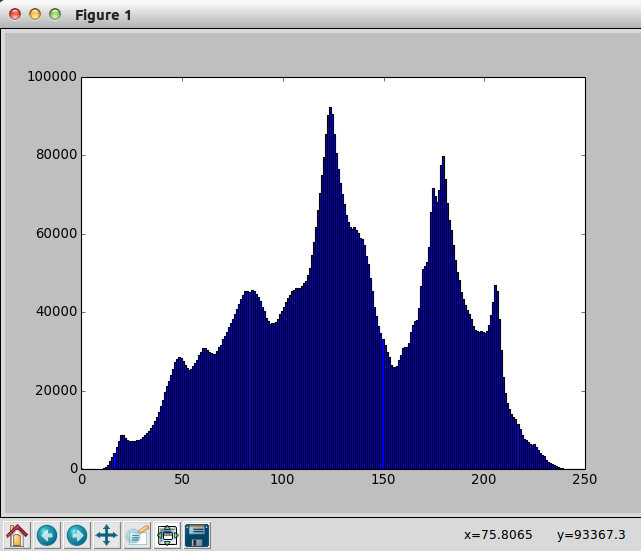
Task: Reset the plot to home view
Action: click(x=17, y=535)
